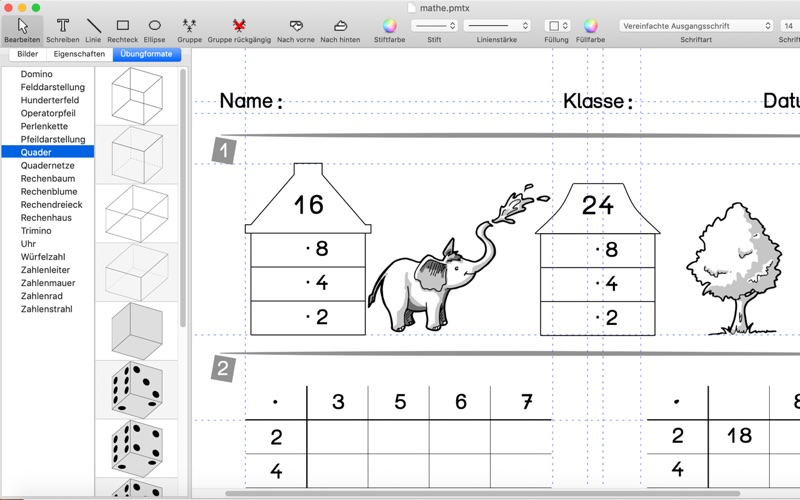Click the canvas horizontal scrollbar
The height and width of the screenshot is (500, 800).
coord(482,493)
